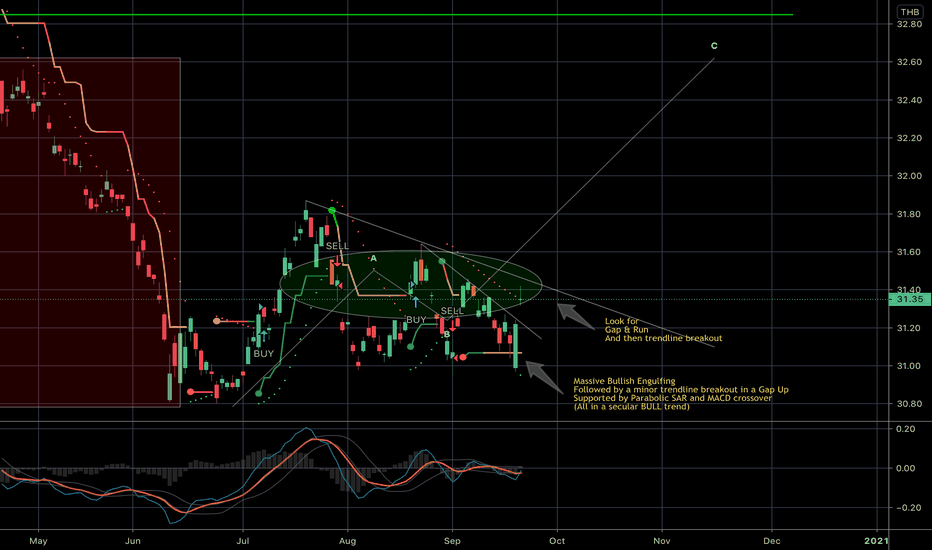932x550 pixels.
Task: Select the 'Massive Bullish Engulfing' text note
Action: coord(681,394)
